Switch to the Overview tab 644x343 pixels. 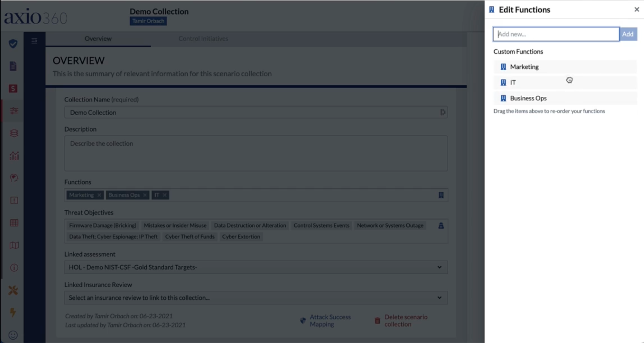98,38
